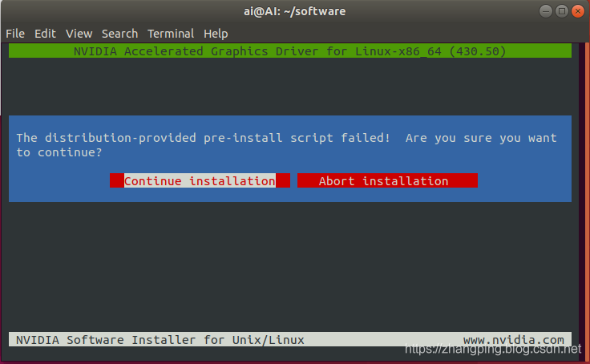Click the window title ai@AI: ~/software
This screenshot has height=364, width=590.
click(295, 11)
